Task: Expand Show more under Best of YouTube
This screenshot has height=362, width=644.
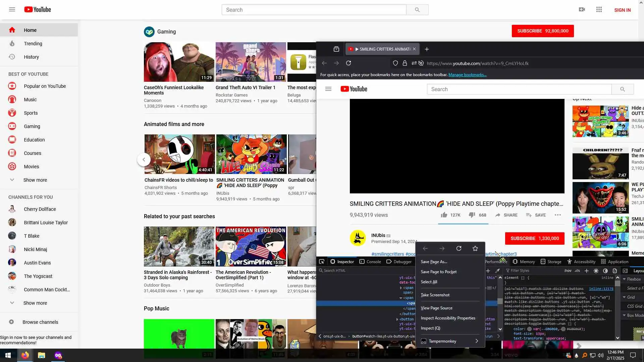Action: [35, 180]
